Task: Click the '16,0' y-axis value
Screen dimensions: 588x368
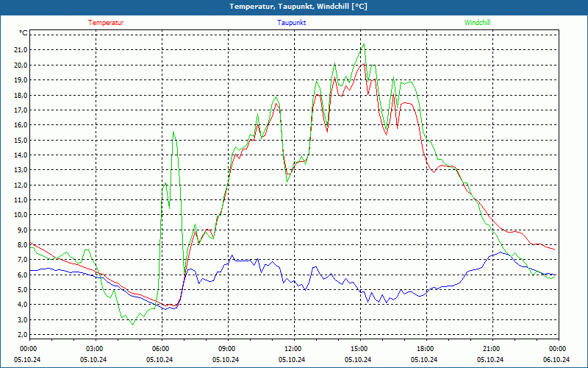Action: (21, 125)
